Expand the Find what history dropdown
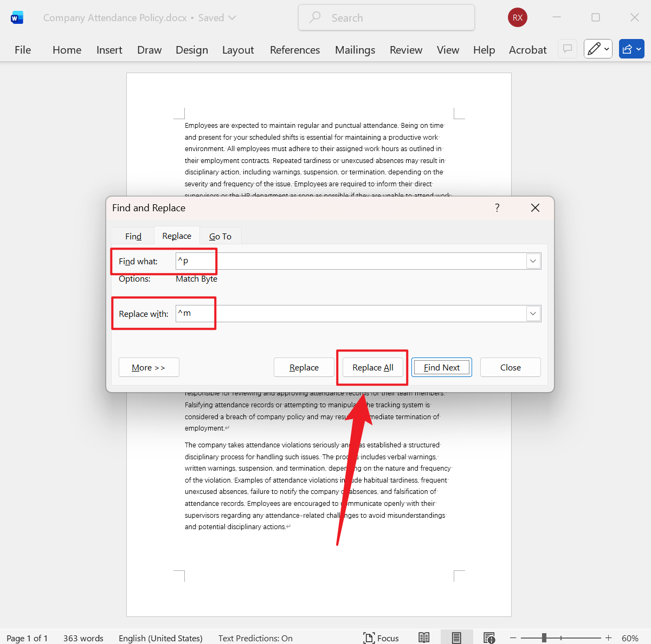 tap(533, 261)
